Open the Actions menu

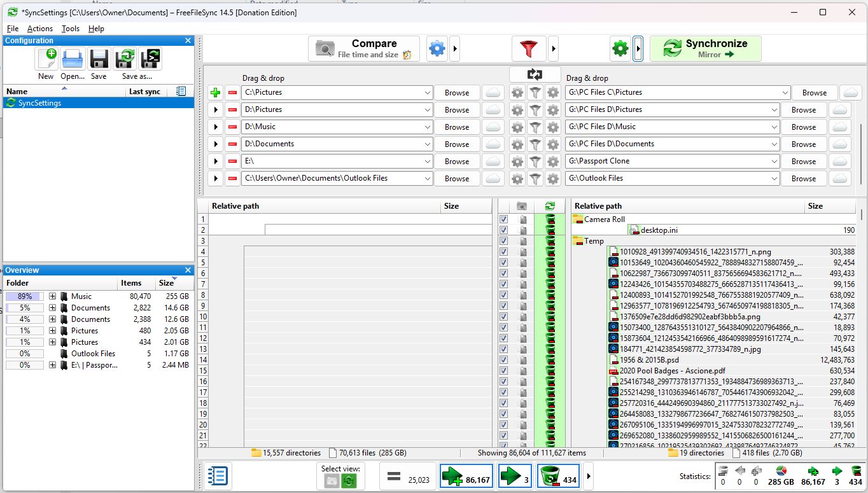point(40,29)
